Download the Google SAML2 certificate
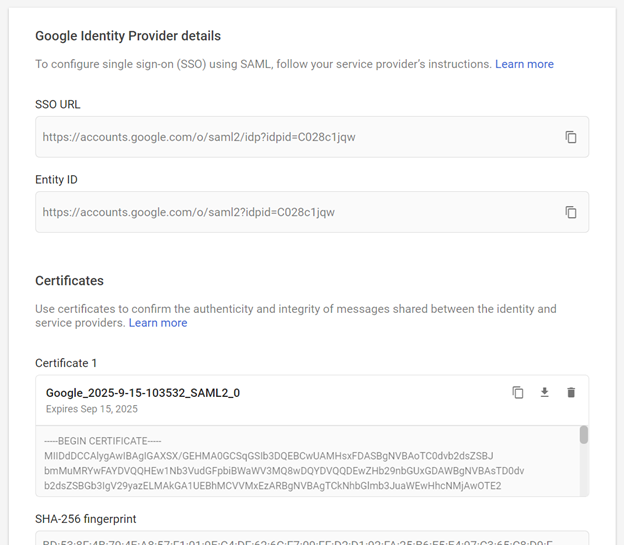624x545 pixels. tap(545, 393)
